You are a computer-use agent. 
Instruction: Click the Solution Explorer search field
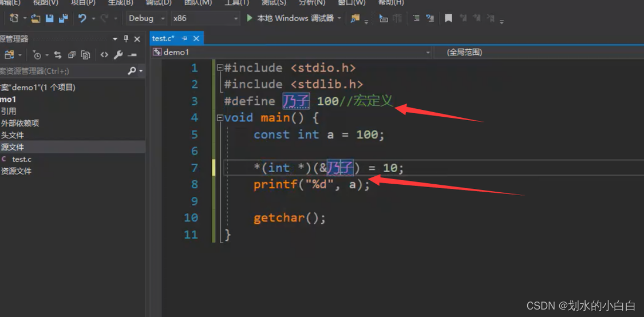tap(62, 71)
